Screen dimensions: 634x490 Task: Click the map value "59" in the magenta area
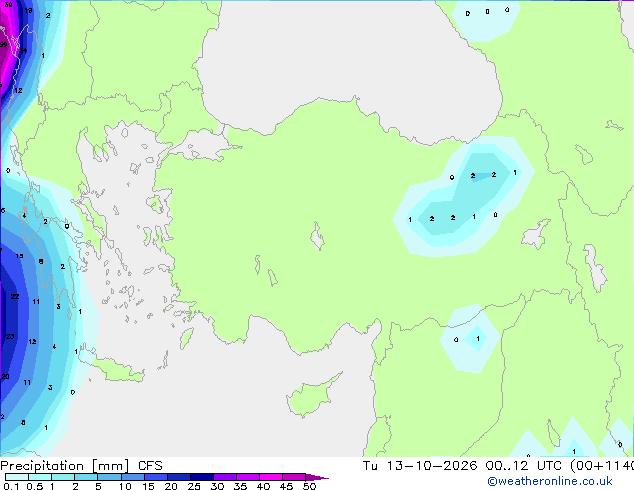point(3,44)
